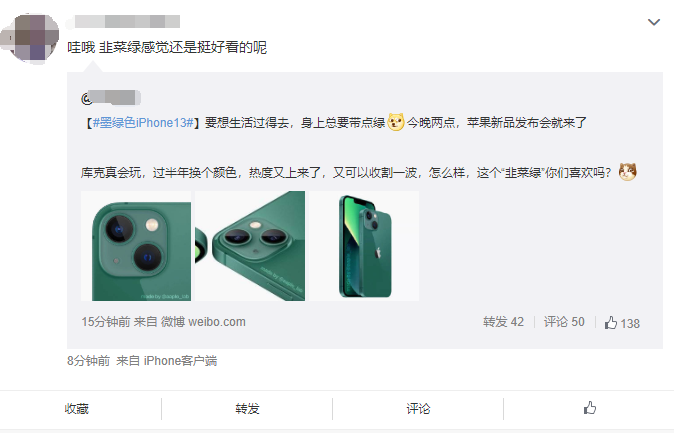The image size is (674, 433).
Task: Open the 微博 weibo.com source link
Action: (x=203, y=322)
